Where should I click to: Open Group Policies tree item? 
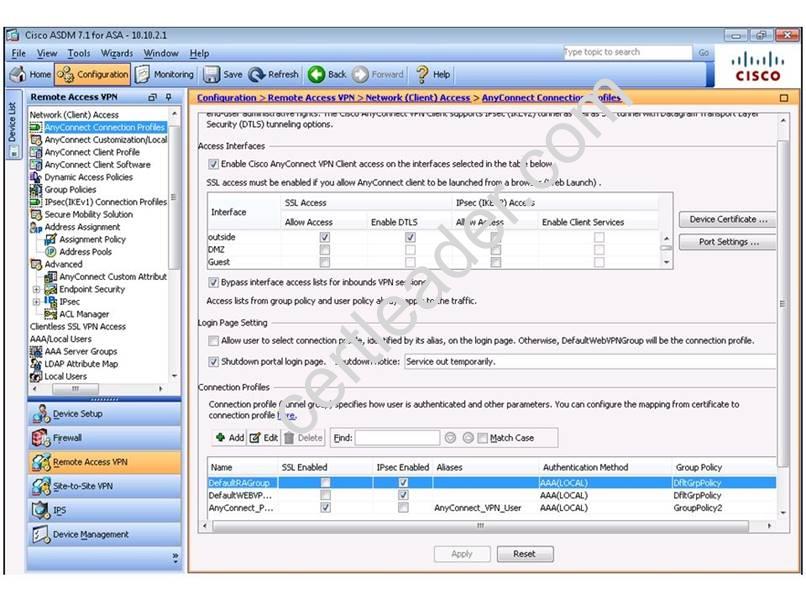70,189
